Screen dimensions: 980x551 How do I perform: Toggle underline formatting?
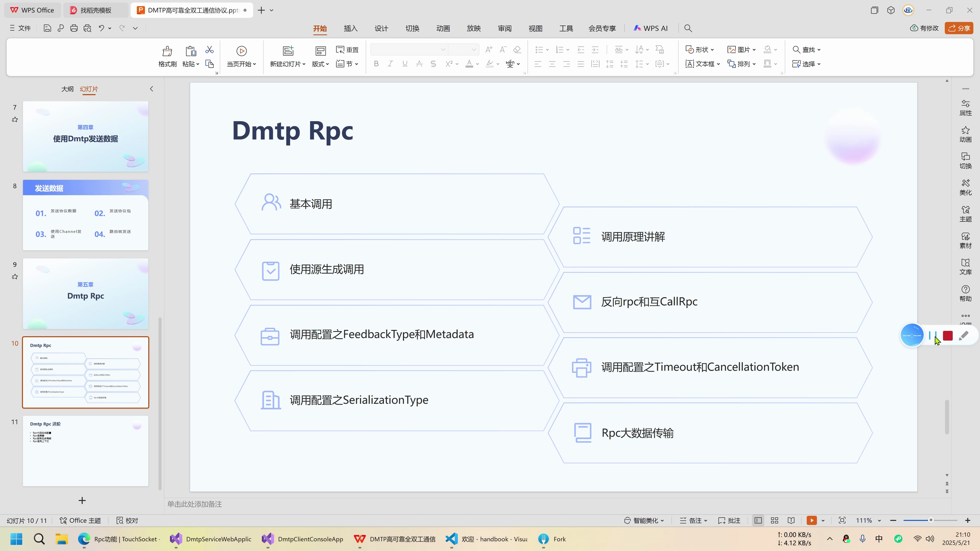(405, 64)
